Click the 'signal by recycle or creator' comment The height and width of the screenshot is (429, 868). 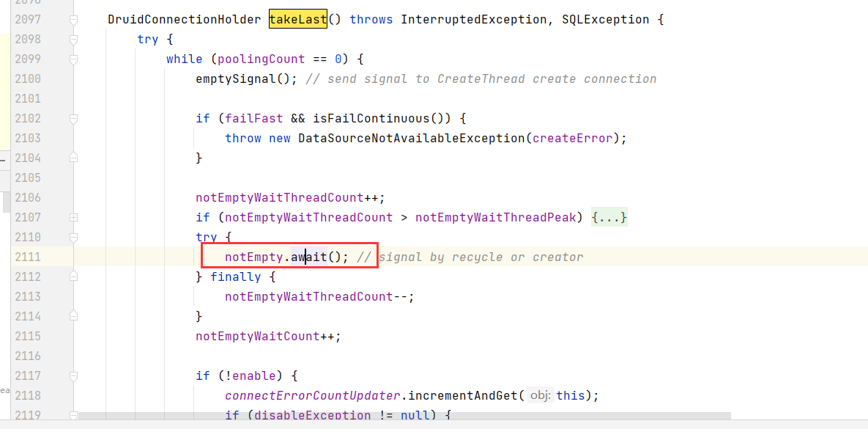click(470, 257)
